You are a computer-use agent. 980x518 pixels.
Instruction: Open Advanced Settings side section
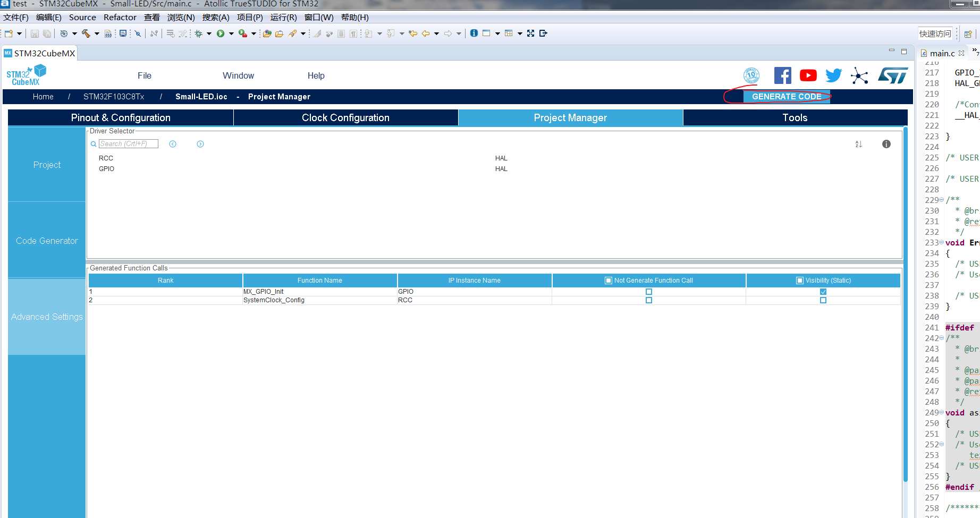point(47,317)
